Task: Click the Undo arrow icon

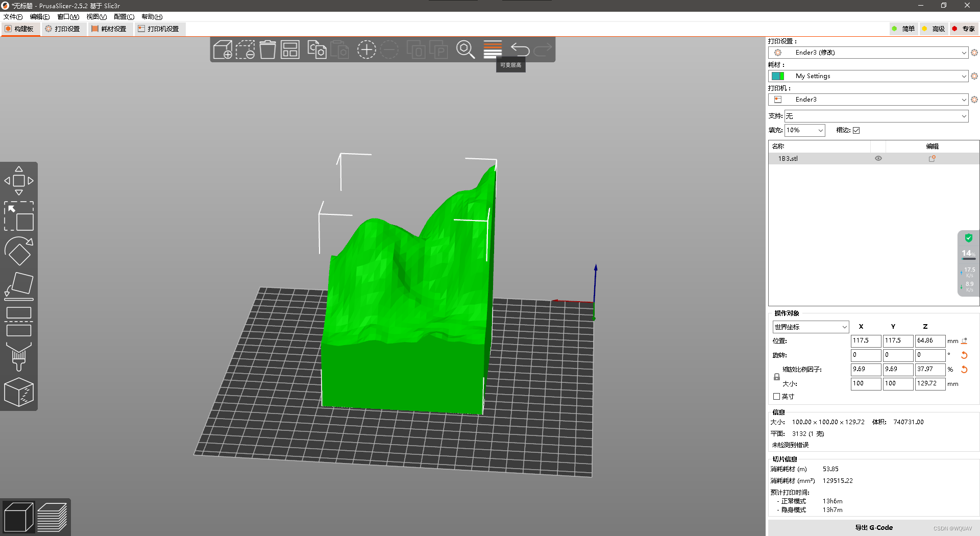Action: point(520,50)
